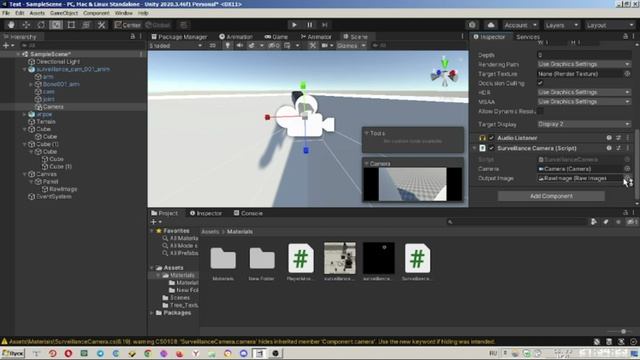Disable the Surveillance Camera script checkbox
The width and height of the screenshot is (640, 360).
click(491, 148)
